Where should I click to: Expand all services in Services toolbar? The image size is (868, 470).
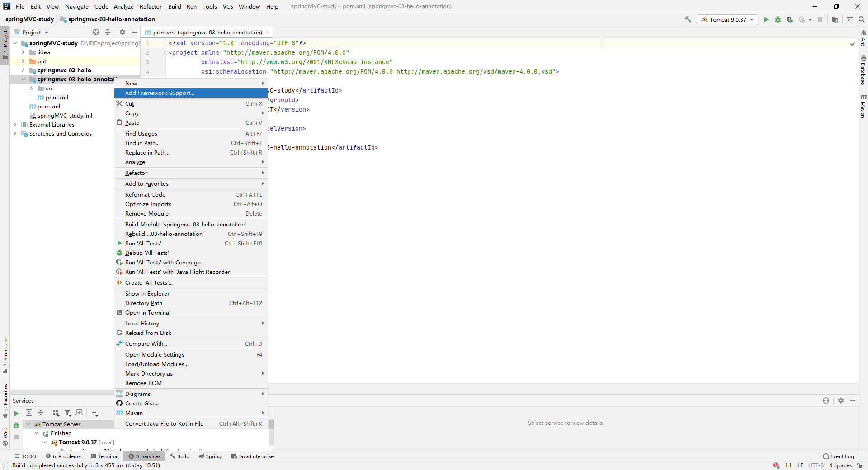[29, 413]
